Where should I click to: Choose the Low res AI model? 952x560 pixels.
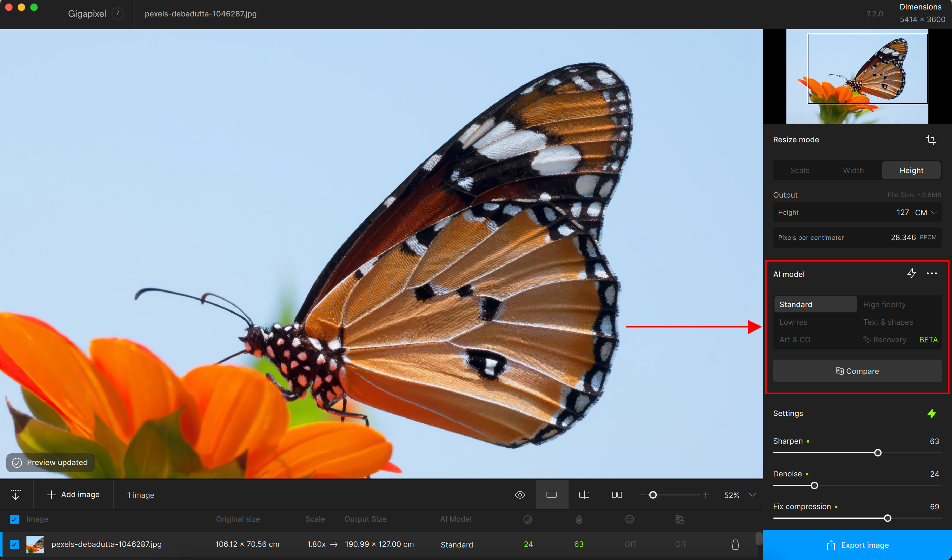793,322
